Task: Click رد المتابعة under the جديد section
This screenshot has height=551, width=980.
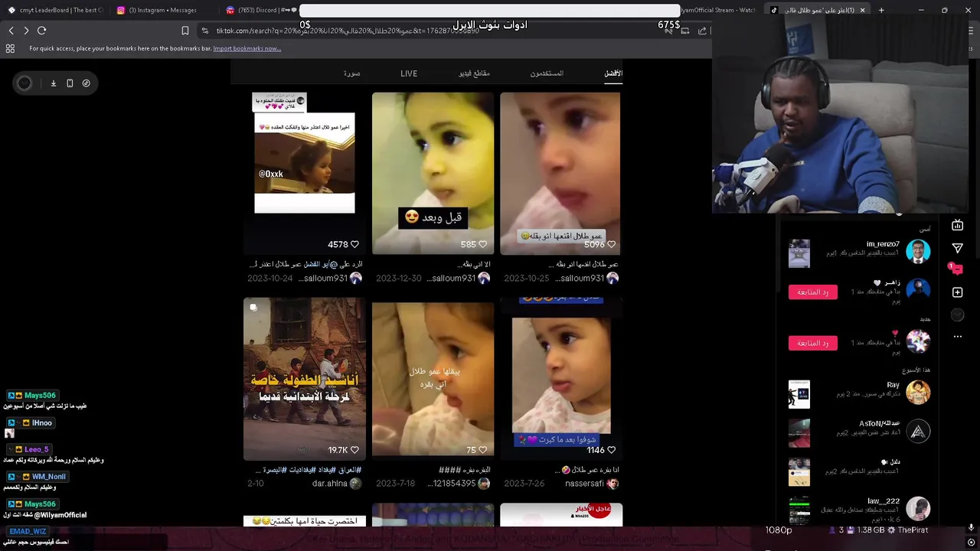Action: pos(813,343)
